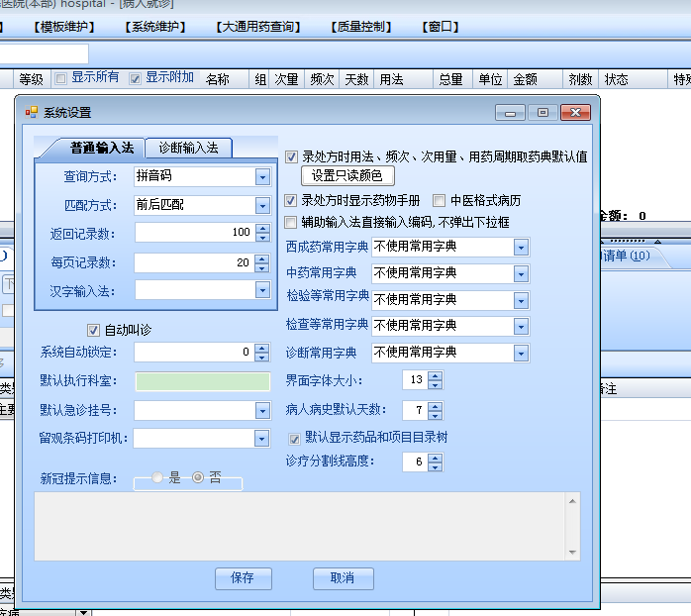Click the 保存 button
The height and width of the screenshot is (616, 691).
(244, 578)
